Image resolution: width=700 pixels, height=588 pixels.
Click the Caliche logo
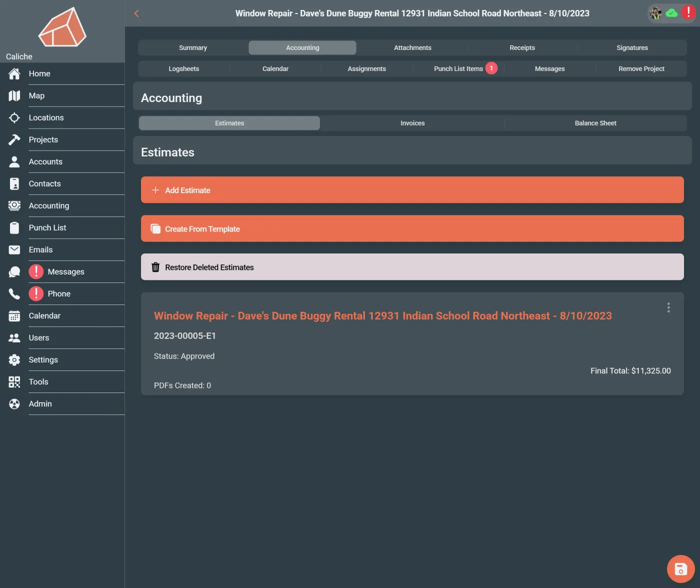(62, 27)
